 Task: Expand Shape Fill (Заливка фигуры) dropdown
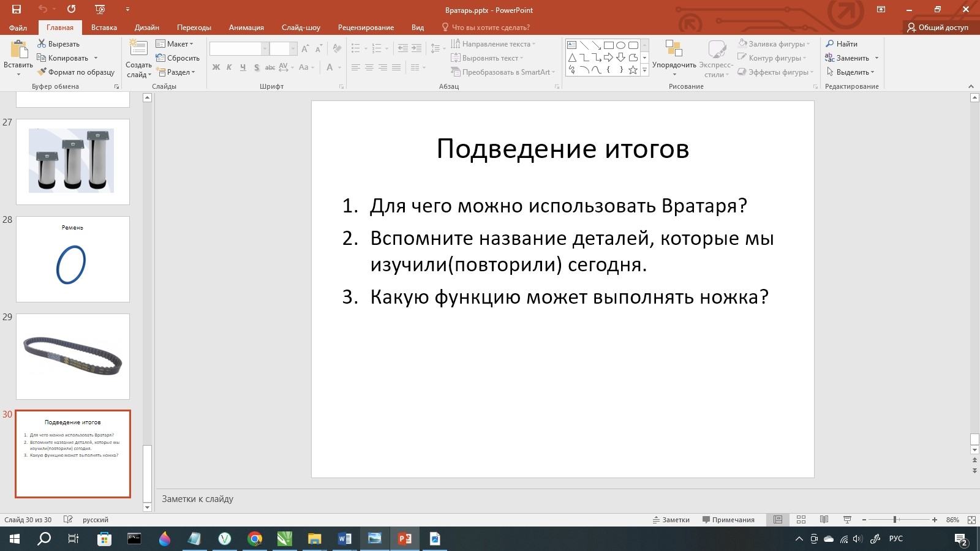pyautogui.click(x=775, y=44)
